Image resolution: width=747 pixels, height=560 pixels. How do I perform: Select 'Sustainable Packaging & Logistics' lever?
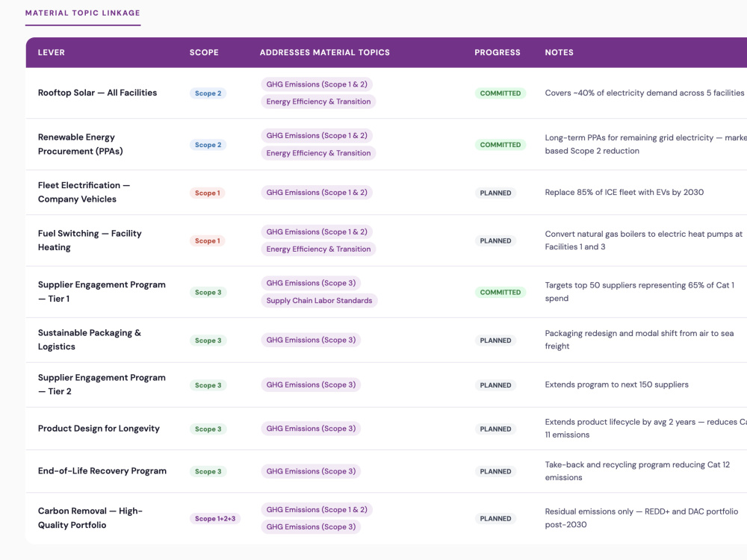(x=90, y=340)
